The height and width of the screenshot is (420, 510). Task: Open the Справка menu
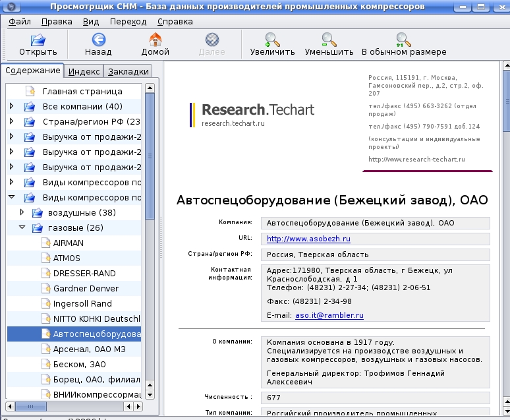tap(175, 22)
